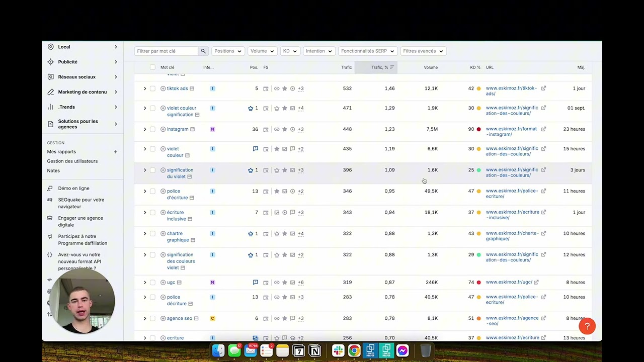Tick the checkbox for violet couleur signification row

152,108
